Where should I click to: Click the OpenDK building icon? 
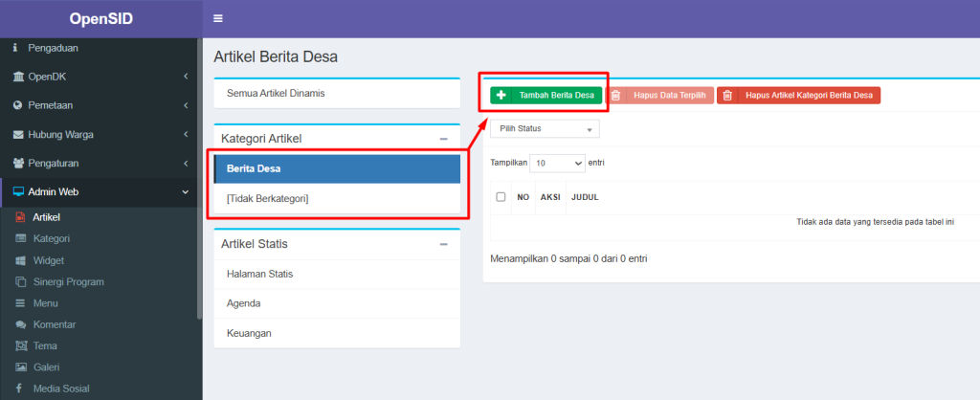pyautogui.click(x=17, y=77)
